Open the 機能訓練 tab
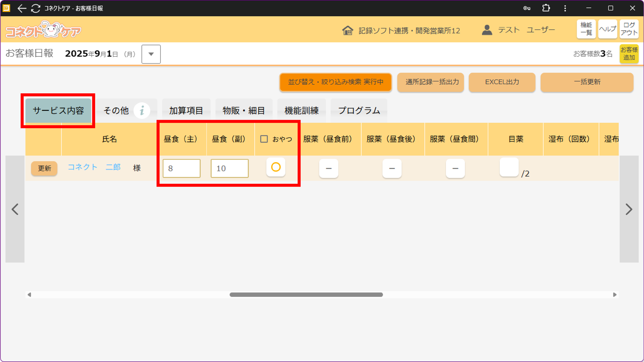The width and height of the screenshot is (644, 362). click(x=301, y=111)
